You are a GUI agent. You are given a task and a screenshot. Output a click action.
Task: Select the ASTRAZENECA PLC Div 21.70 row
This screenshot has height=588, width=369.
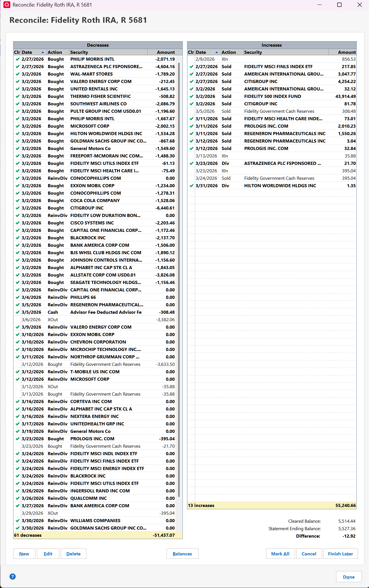272,163
